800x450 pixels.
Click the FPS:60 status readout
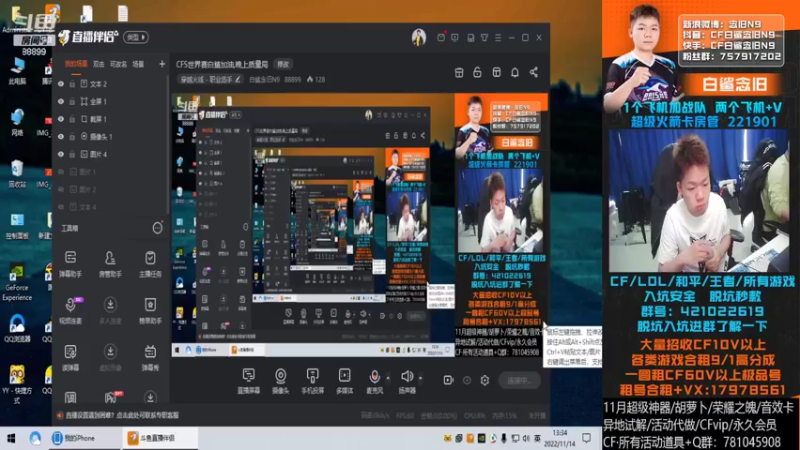[x=405, y=416]
